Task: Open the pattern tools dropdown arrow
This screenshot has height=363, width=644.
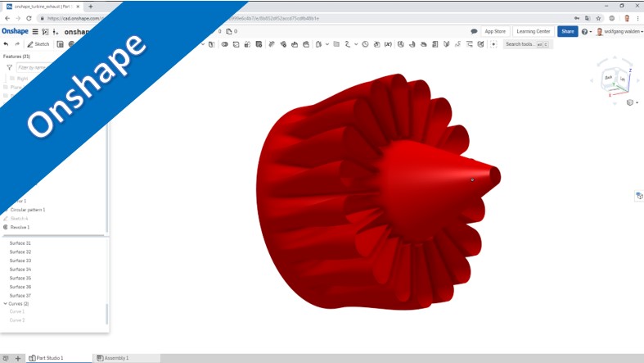Action: pyautogui.click(x=202, y=44)
